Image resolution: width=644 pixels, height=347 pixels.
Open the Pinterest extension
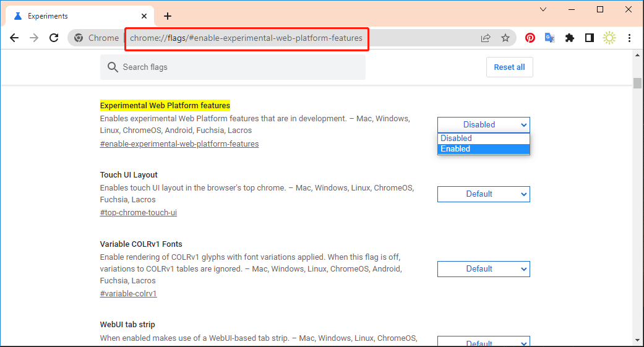tap(530, 38)
